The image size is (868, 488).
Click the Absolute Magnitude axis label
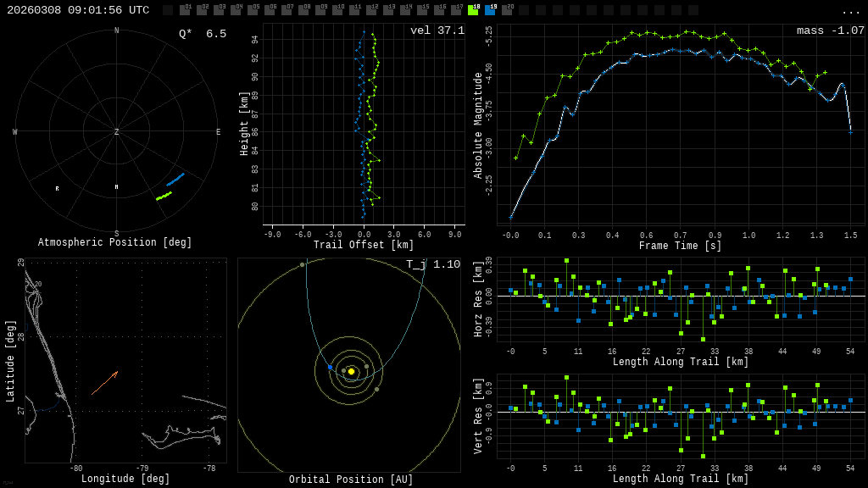[x=477, y=125]
